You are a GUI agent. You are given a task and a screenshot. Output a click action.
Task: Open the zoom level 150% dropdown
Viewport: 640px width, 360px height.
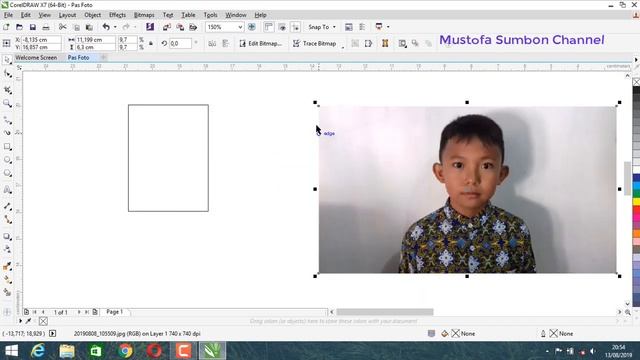pyautogui.click(x=240, y=27)
